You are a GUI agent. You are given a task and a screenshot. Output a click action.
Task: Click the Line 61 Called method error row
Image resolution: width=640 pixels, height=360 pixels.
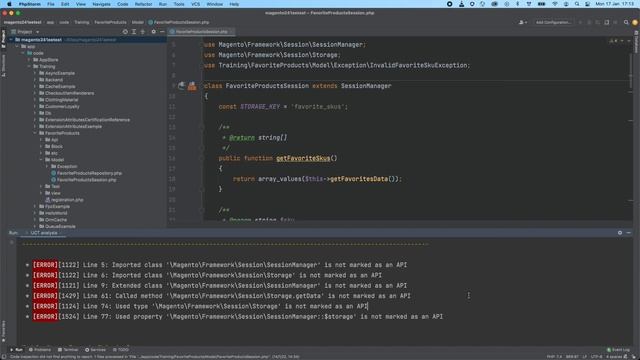point(222,296)
